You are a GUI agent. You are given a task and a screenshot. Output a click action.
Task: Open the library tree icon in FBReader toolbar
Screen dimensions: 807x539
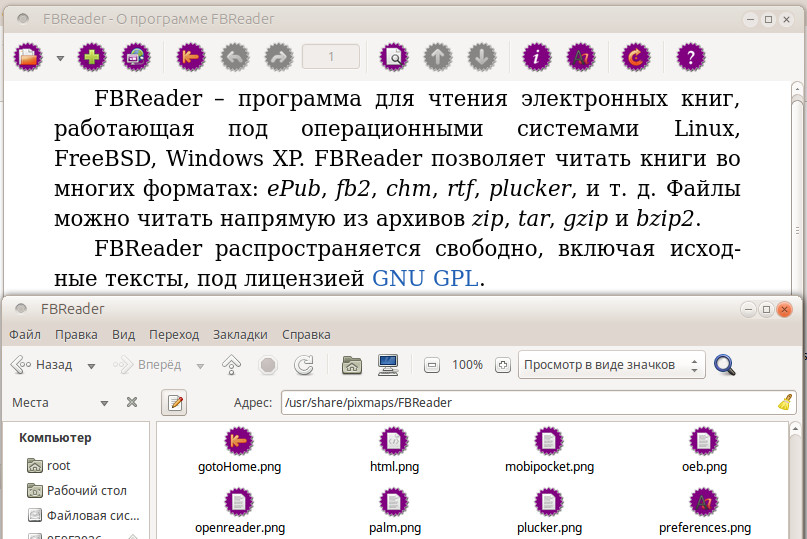(28, 57)
